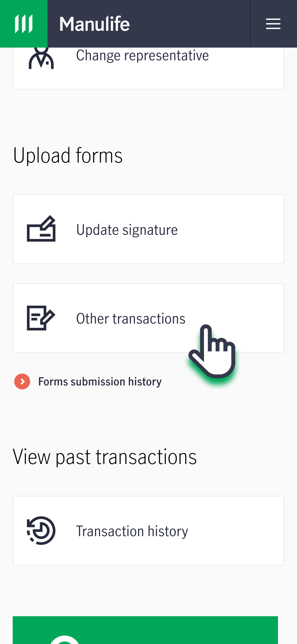This screenshot has width=297, height=644.
Task: Click the Manulife wordmark in header
Action: 95,24
